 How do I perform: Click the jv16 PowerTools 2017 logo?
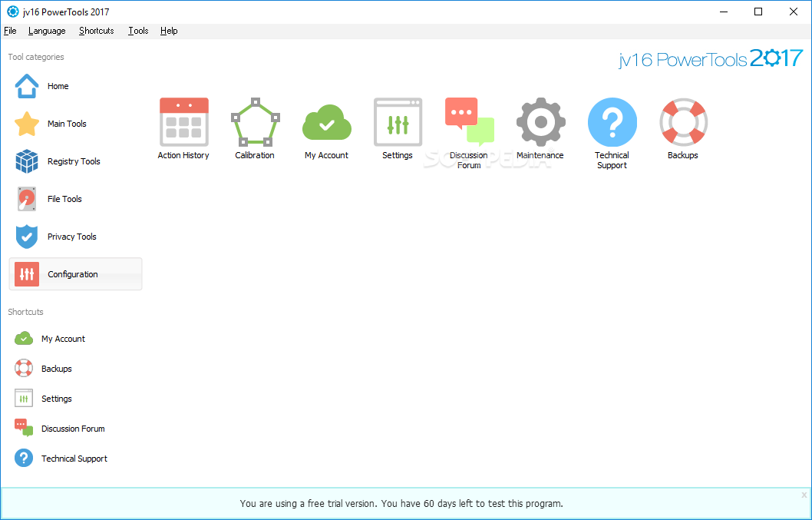click(711, 58)
